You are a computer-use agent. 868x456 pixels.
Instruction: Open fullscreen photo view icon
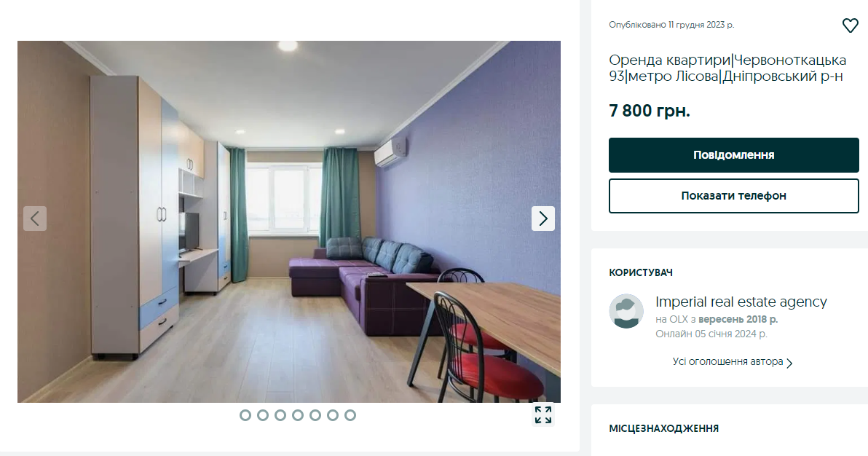[x=543, y=414]
